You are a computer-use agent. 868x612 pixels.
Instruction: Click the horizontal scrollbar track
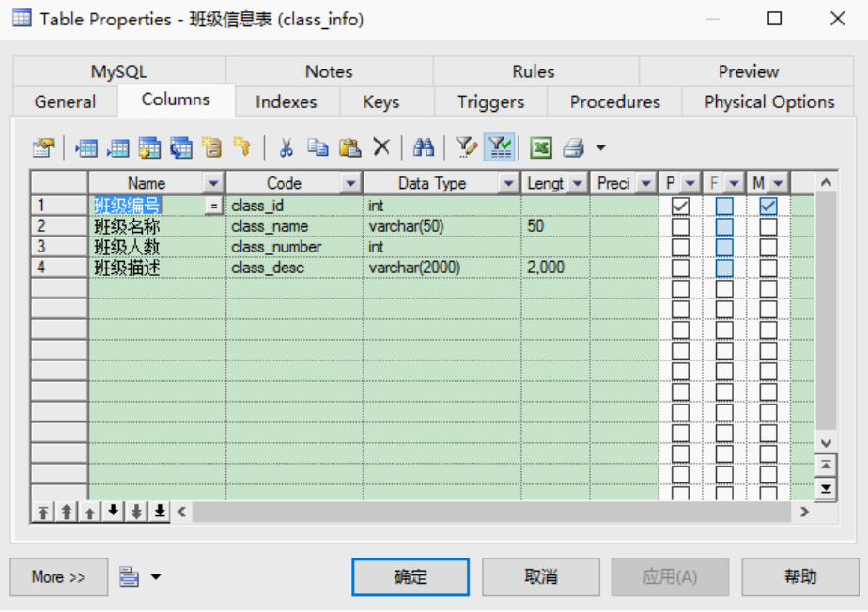click(x=491, y=512)
